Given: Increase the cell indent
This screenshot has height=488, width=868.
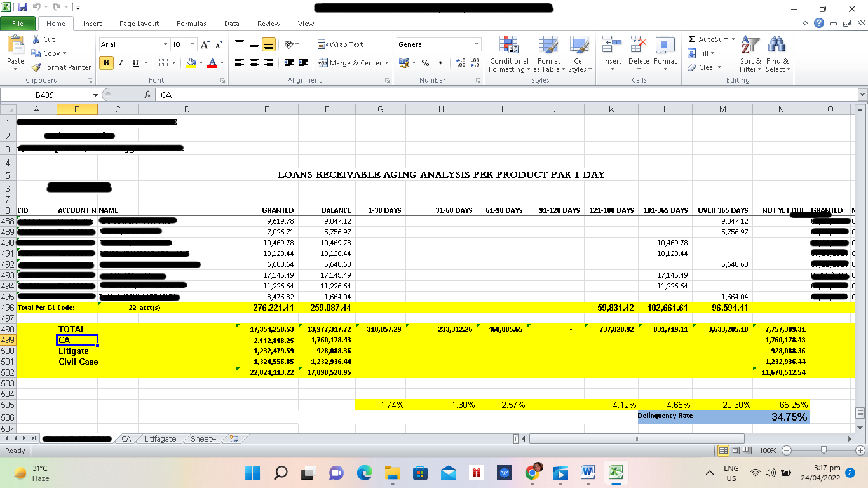Looking at the screenshot, I should [303, 63].
